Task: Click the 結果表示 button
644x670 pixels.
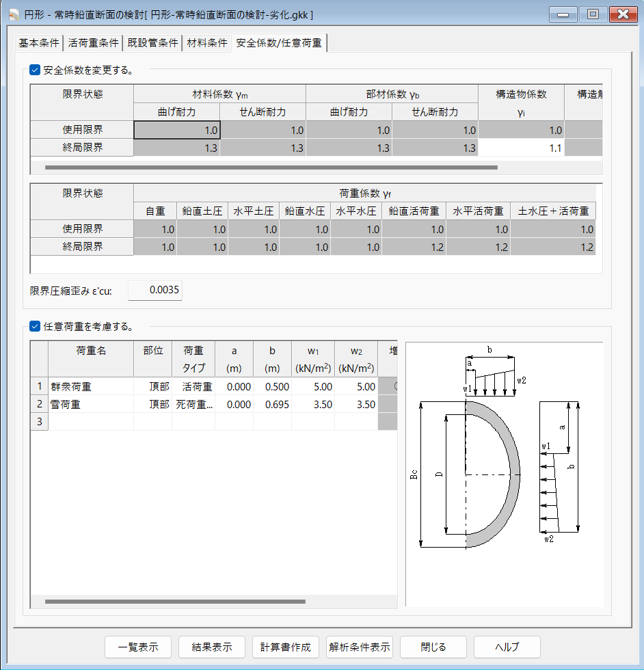Action: [x=212, y=647]
